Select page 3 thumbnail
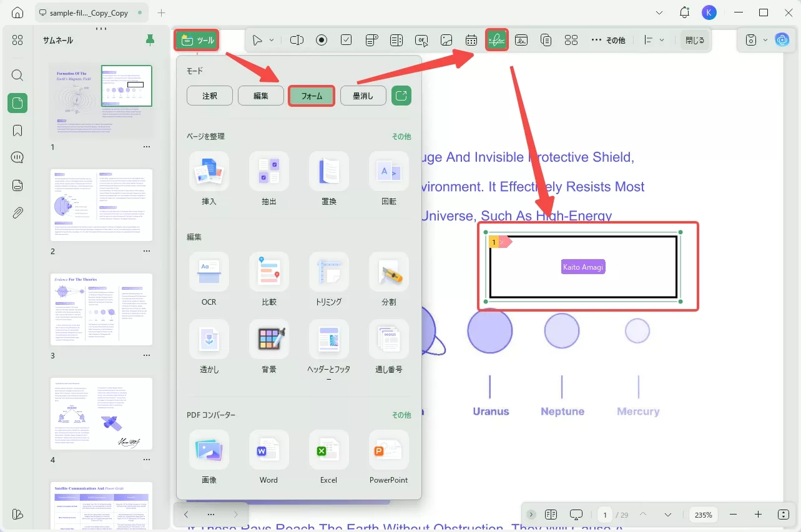The width and height of the screenshot is (801, 532). point(102,309)
